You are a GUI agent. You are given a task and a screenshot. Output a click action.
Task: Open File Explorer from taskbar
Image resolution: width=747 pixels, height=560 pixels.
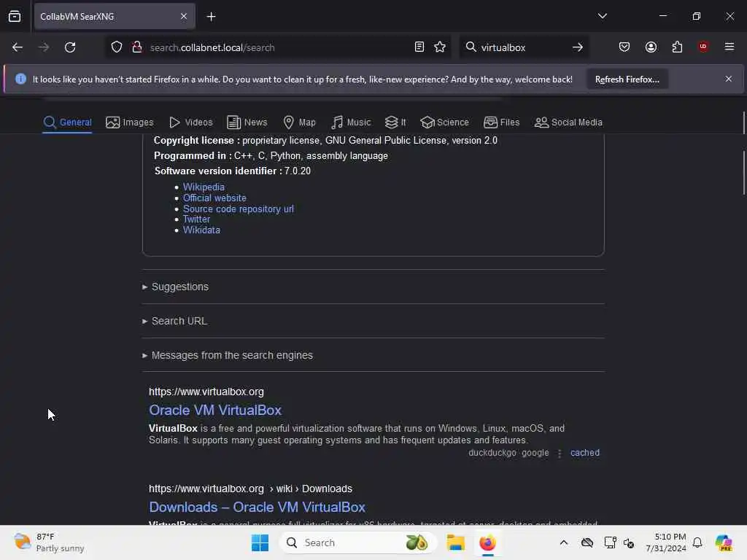point(455,542)
